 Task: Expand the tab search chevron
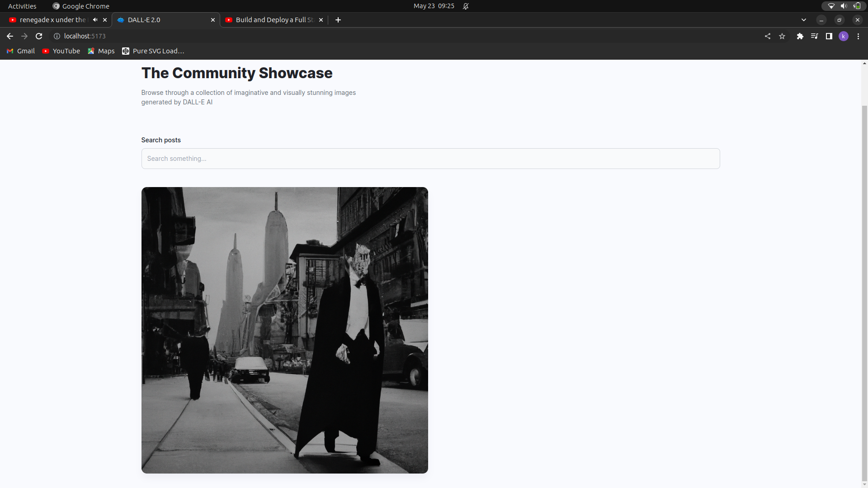pyautogui.click(x=804, y=20)
